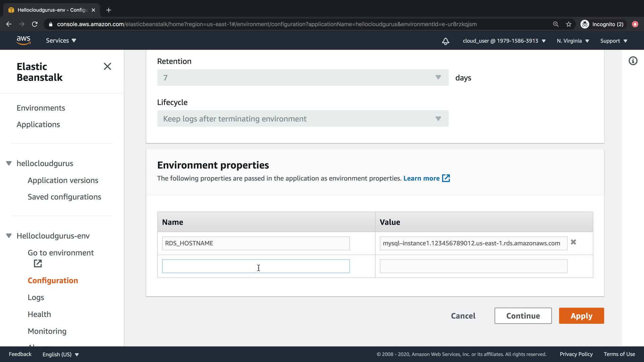Bookmark this page with star icon

tap(569, 24)
